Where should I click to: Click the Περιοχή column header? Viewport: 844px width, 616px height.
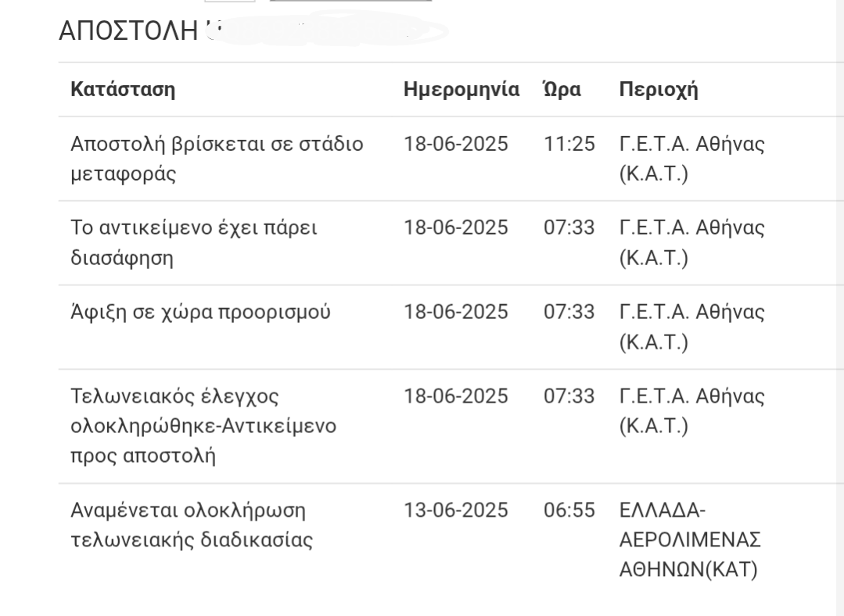tap(659, 89)
